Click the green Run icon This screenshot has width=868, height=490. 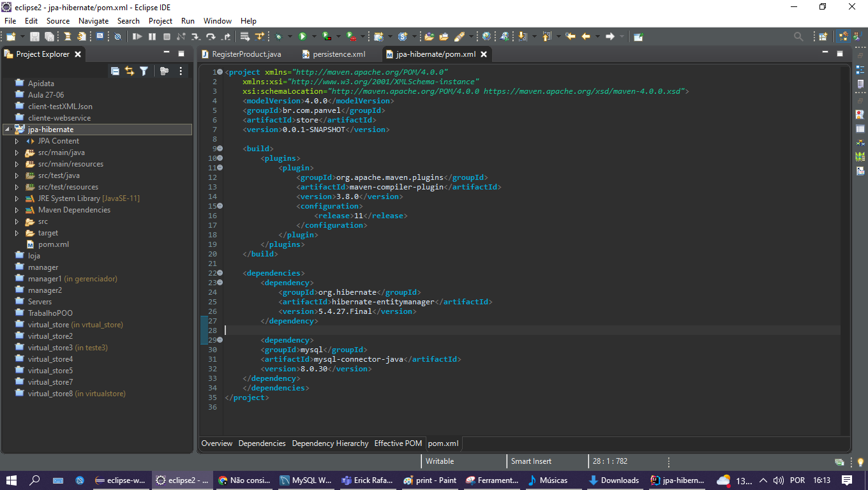point(303,37)
